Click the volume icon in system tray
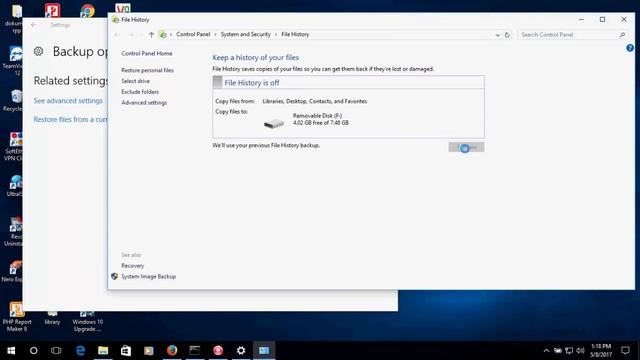Viewport: 640px width, 360px height. (580, 351)
